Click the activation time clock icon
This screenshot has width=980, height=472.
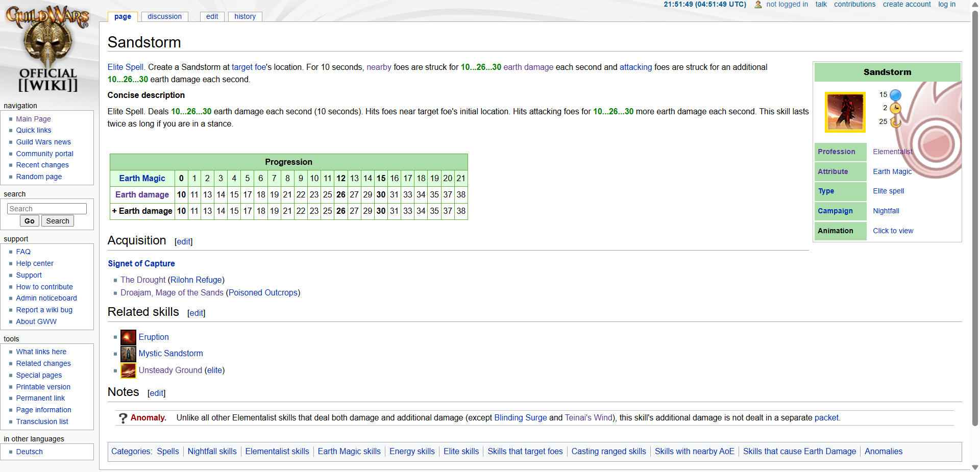[895, 108]
